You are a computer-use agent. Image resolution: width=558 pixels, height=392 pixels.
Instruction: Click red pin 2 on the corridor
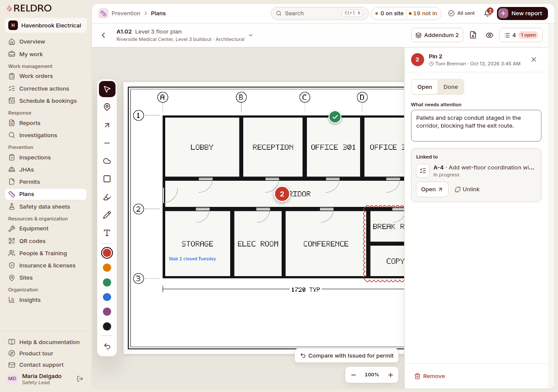pos(282,194)
